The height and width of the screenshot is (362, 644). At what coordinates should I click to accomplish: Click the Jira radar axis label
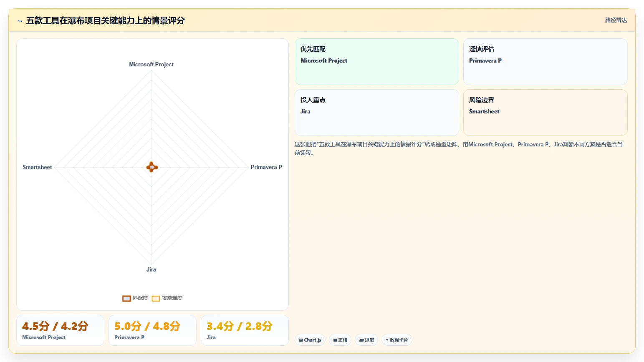click(x=151, y=269)
